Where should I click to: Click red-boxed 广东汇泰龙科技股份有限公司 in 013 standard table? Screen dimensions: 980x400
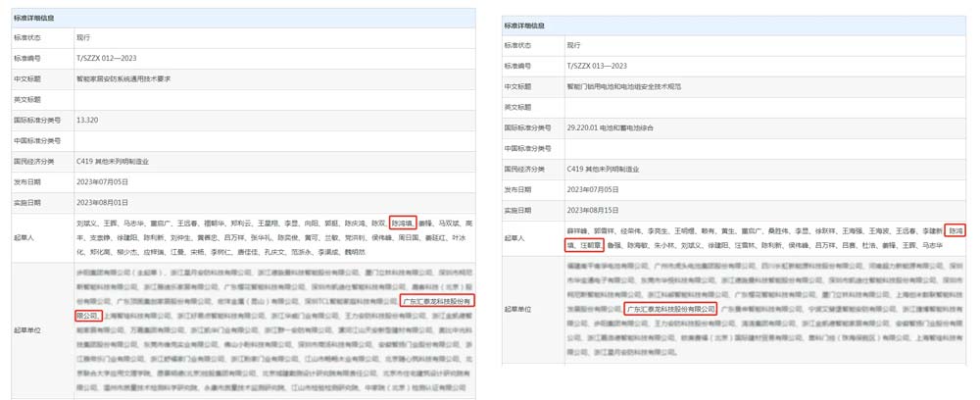pyautogui.click(x=670, y=309)
